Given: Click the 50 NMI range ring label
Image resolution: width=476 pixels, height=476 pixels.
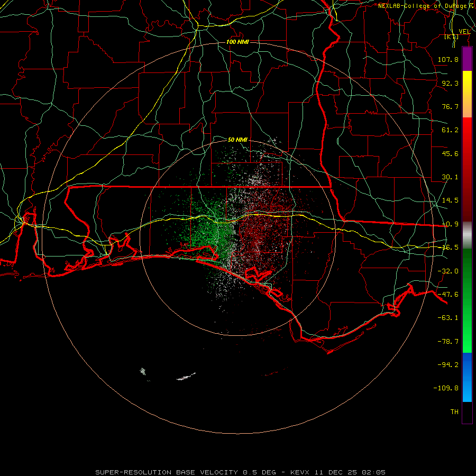Looking at the screenshot, I should click(237, 140).
